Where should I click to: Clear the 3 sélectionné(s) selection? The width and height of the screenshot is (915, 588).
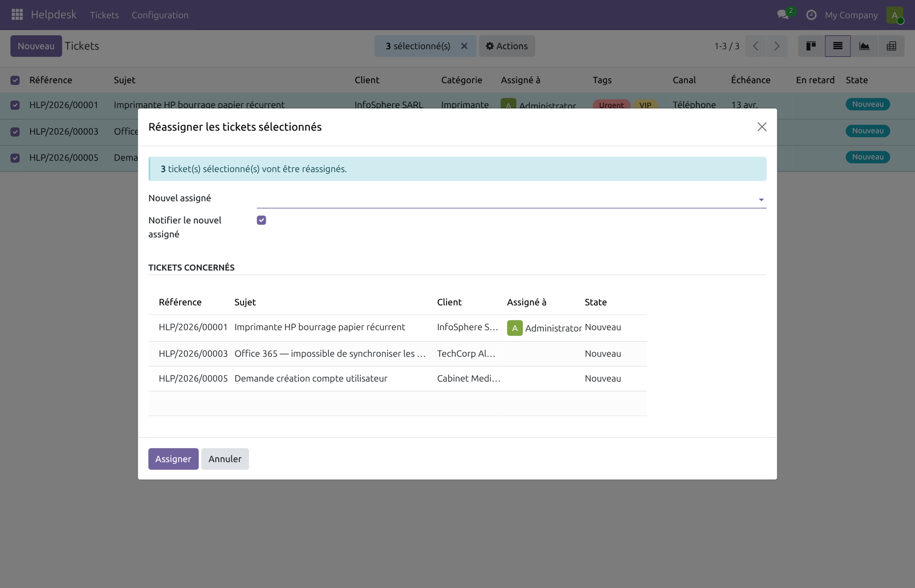click(464, 46)
